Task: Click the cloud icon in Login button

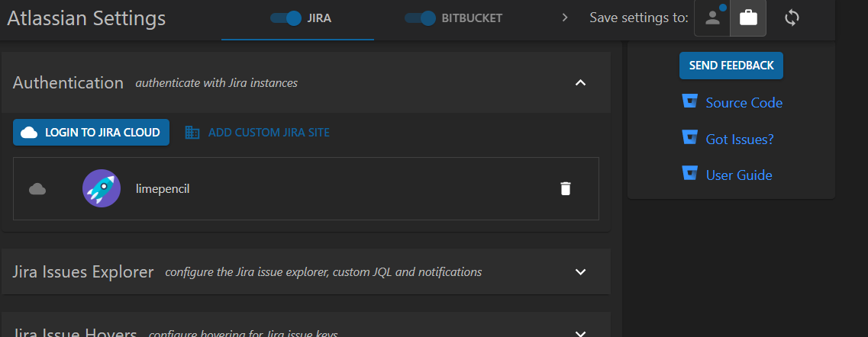Action: pos(29,133)
